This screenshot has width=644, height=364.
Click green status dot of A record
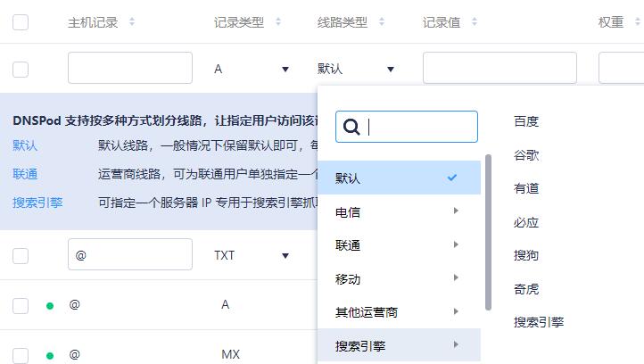click(50, 306)
